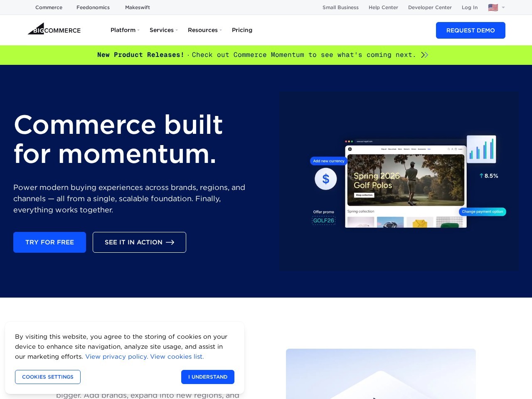Open the View privacy policy link
The image size is (532, 399).
point(117,357)
